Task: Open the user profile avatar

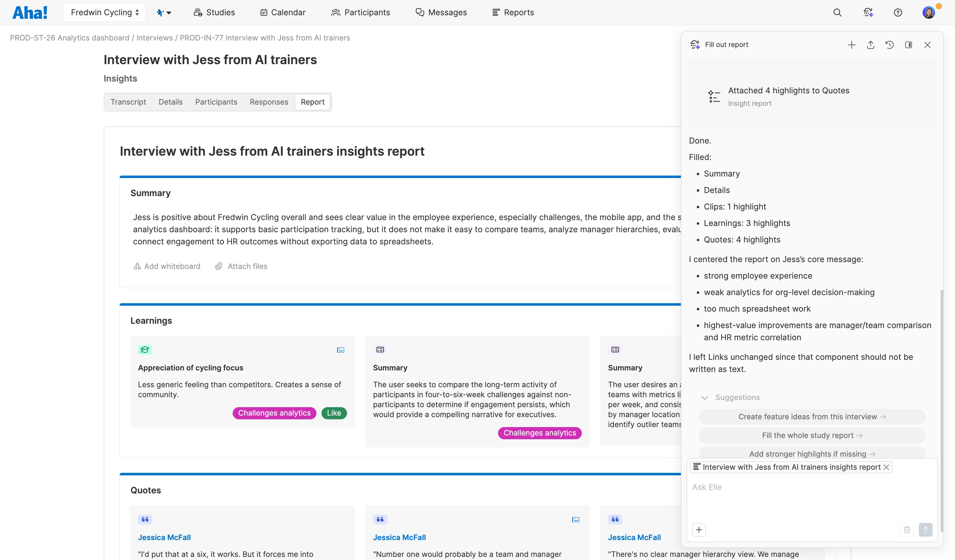Action: point(928,12)
